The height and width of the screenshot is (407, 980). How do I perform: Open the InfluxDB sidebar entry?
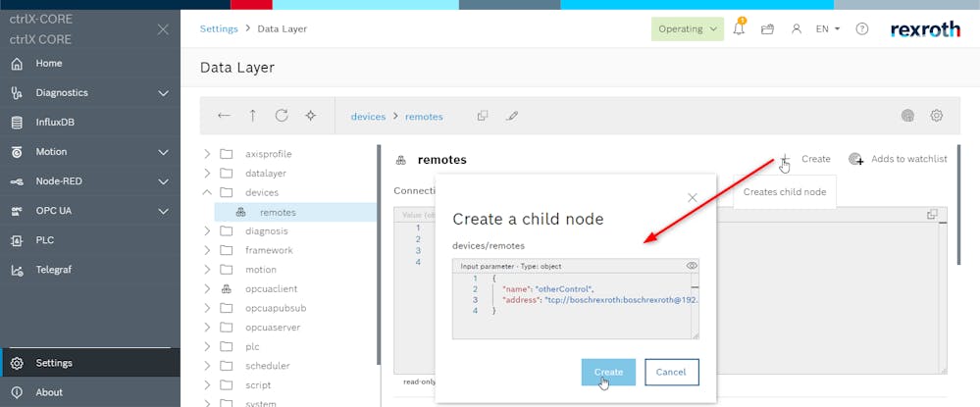tap(90, 123)
